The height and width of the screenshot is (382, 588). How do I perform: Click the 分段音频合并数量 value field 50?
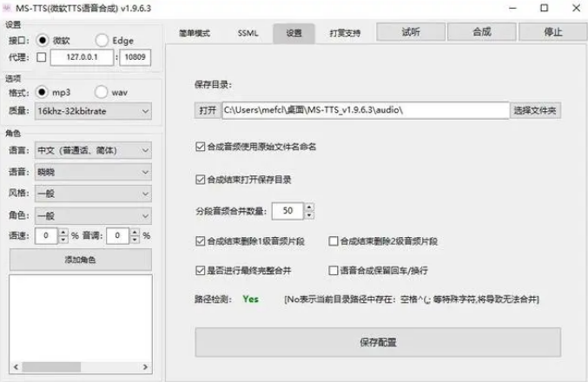pyautogui.click(x=287, y=211)
